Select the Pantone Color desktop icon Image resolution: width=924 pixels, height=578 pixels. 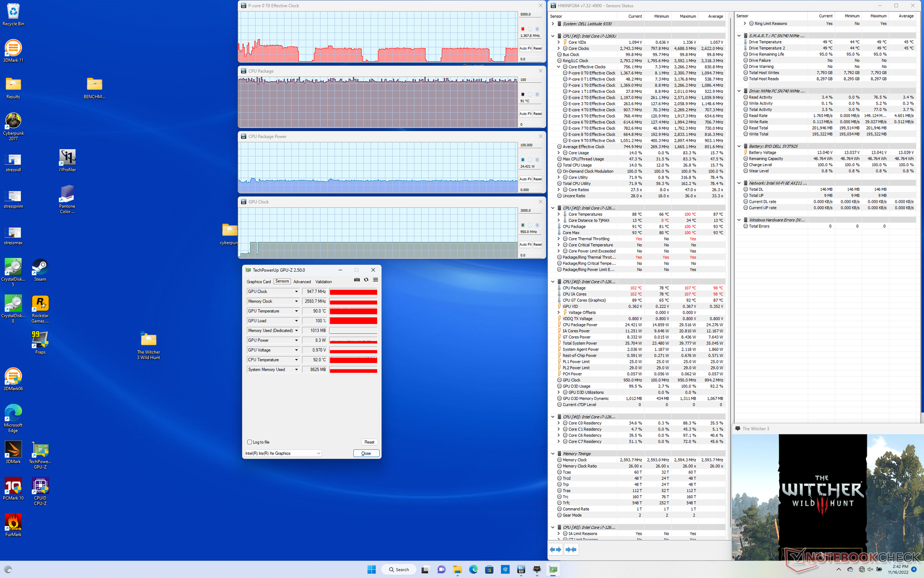click(67, 199)
